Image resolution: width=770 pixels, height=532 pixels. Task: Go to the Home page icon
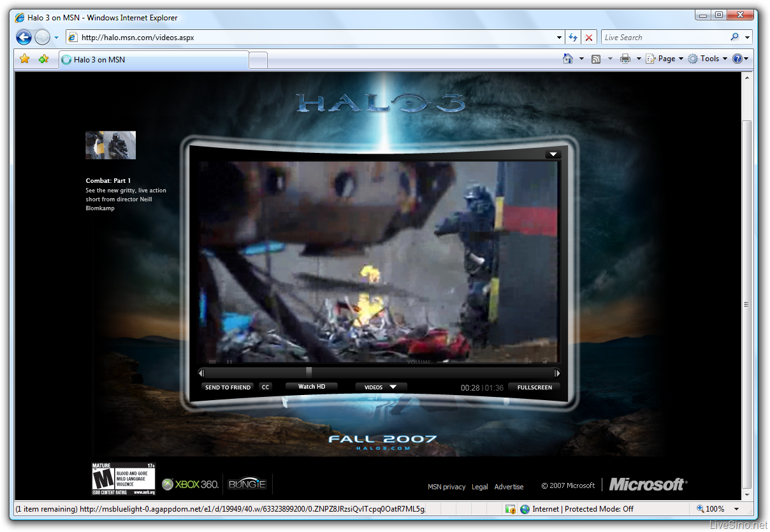pos(568,59)
